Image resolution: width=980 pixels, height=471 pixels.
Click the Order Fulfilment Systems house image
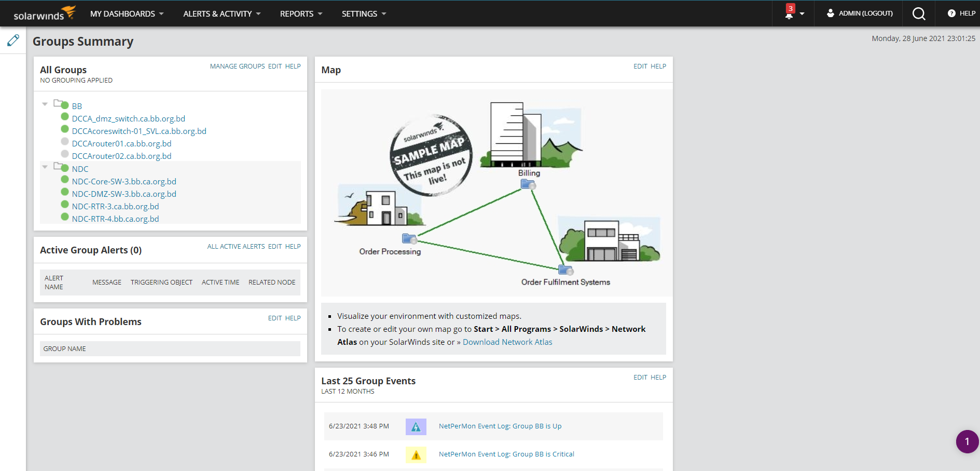[610, 240]
